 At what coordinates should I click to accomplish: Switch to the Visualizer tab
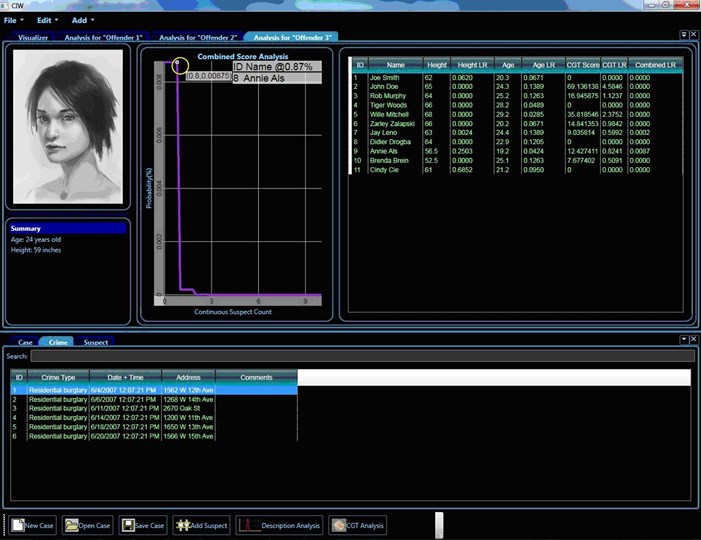tap(33, 38)
